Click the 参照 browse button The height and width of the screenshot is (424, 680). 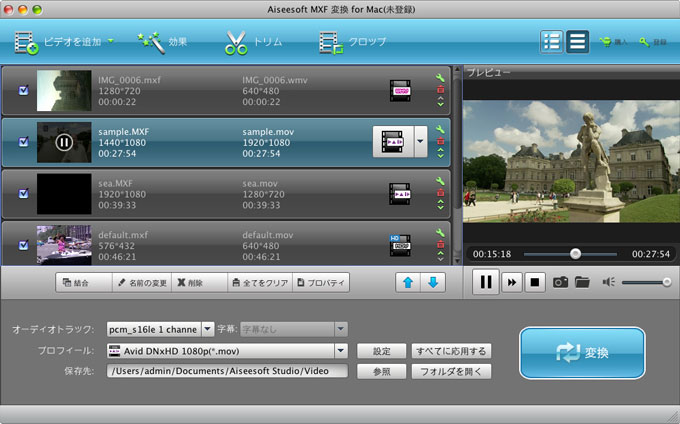[381, 371]
